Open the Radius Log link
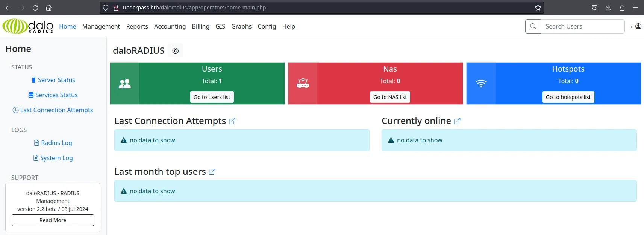This screenshot has height=235, width=644. [x=53, y=143]
